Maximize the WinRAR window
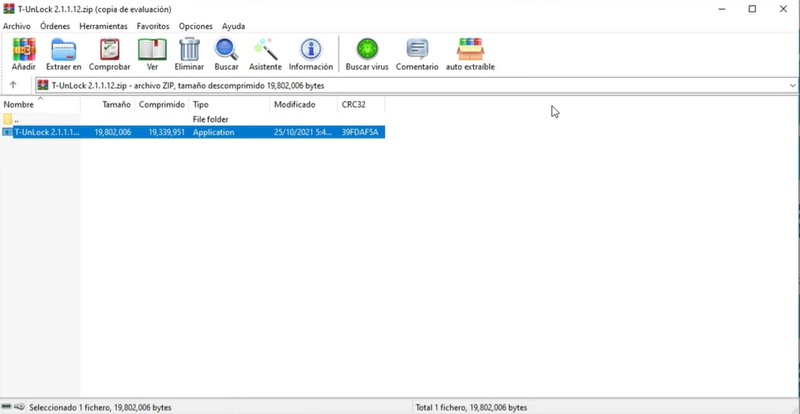Screen dimensions: 800x414 point(753,9)
